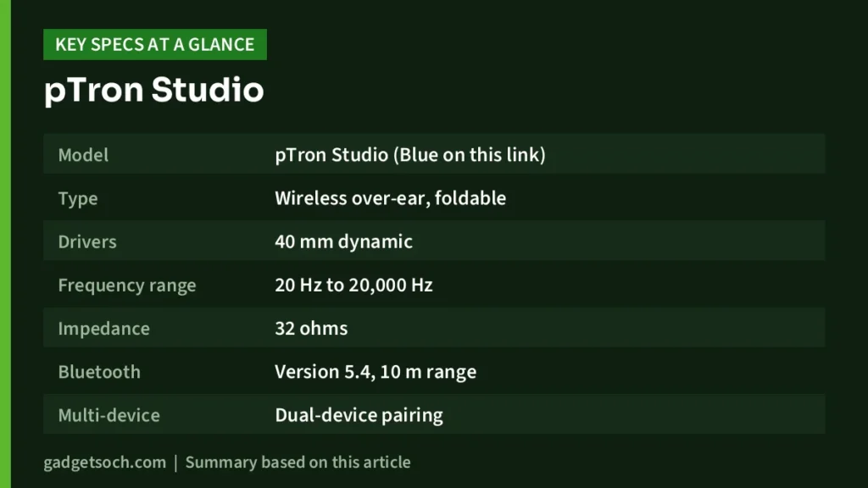868x488 pixels.
Task: Select the 'Type' row label
Action: pos(78,198)
